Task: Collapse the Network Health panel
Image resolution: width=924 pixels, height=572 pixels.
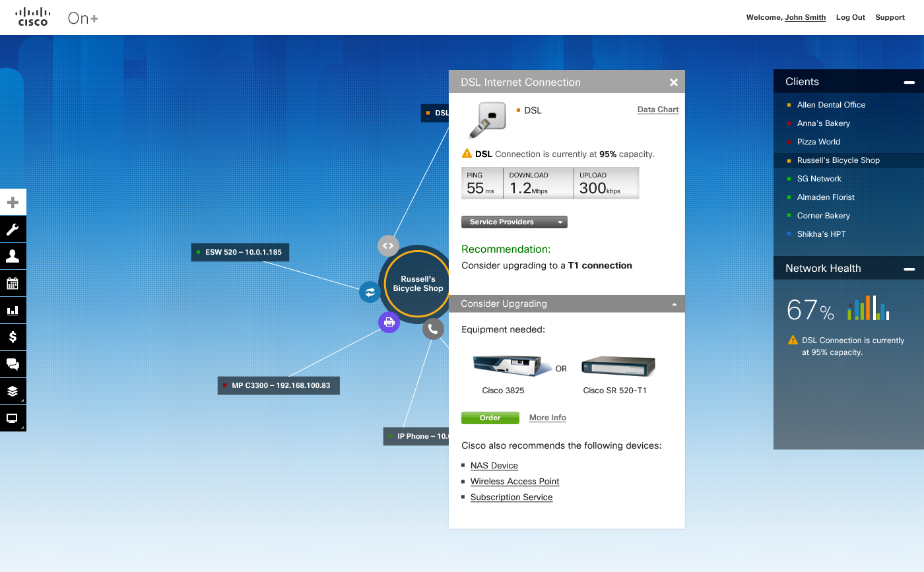Action: click(909, 269)
